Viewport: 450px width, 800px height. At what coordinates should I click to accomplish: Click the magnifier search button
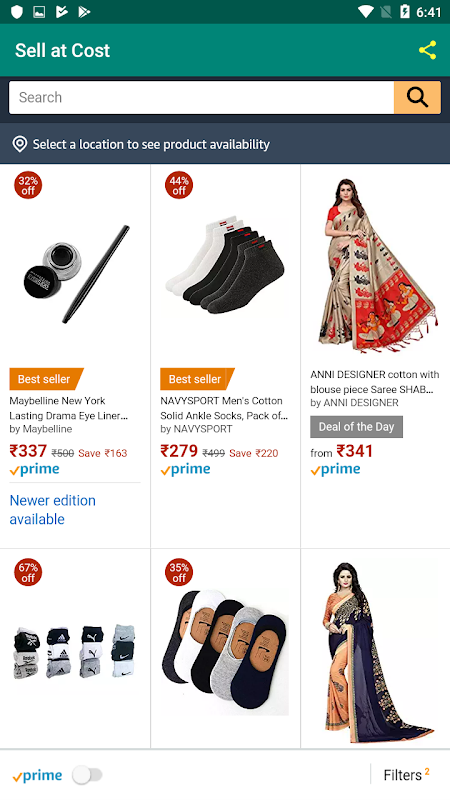click(x=417, y=97)
